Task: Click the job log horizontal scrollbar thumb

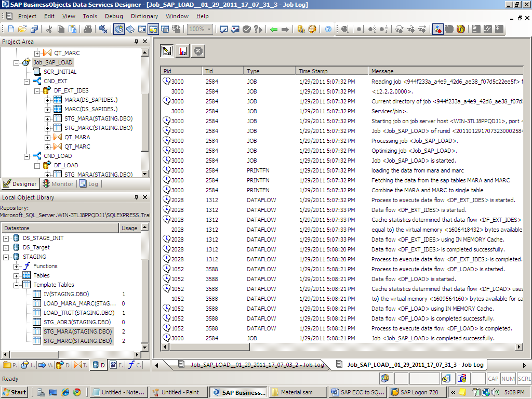Action: (209, 347)
